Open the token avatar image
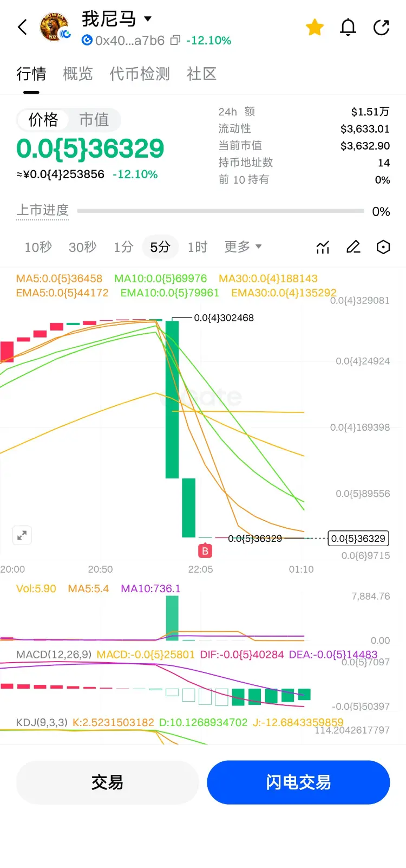 coord(54,27)
